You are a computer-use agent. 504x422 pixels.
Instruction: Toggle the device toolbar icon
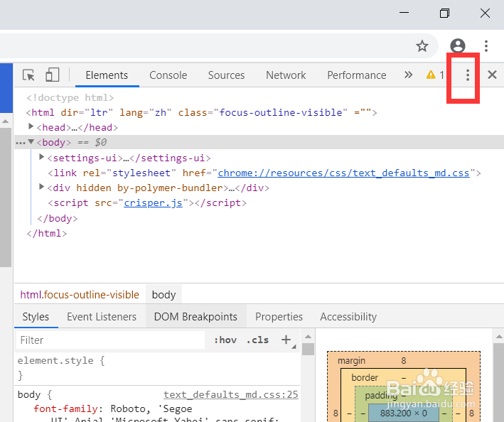pyautogui.click(x=52, y=75)
